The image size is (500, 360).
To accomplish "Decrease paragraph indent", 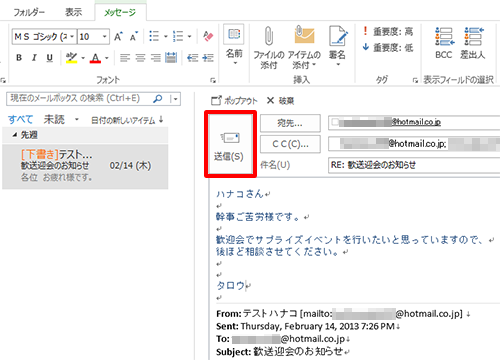I will tap(192, 58).
